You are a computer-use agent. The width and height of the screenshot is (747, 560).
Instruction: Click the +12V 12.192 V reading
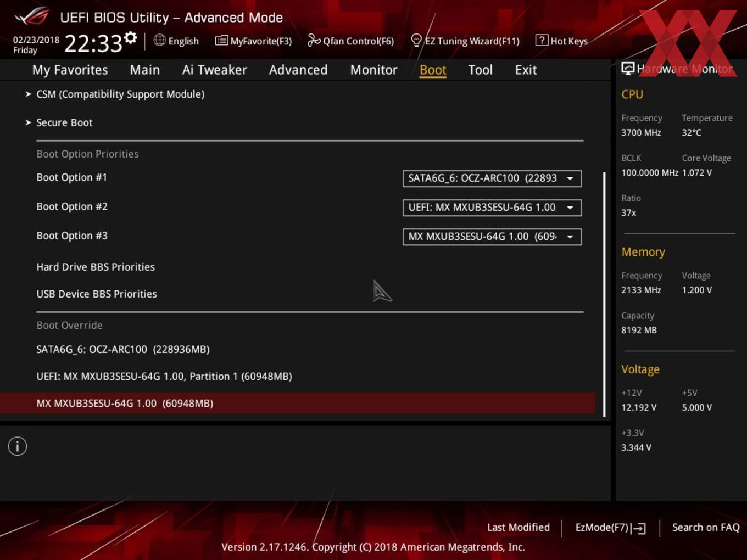click(x=639, y=407)
